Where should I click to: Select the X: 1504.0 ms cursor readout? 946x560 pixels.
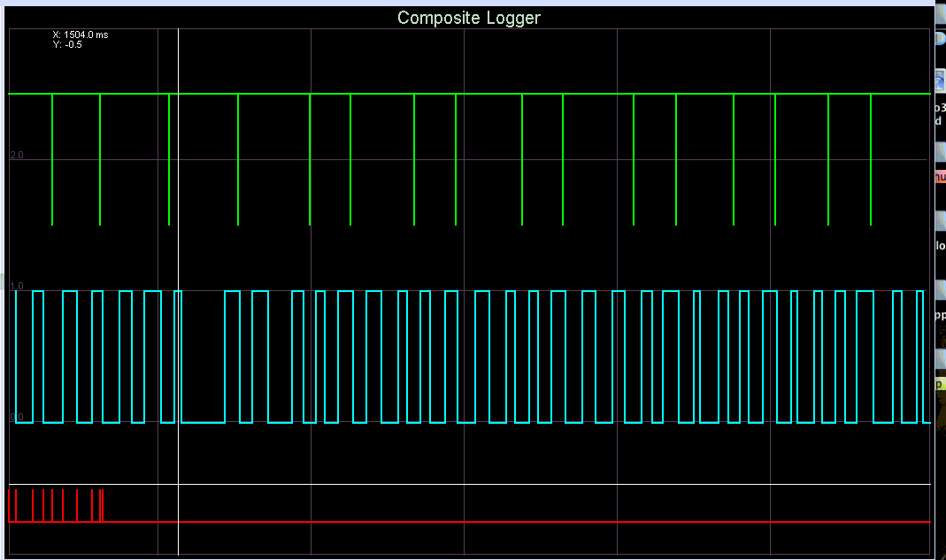(81, 35)
